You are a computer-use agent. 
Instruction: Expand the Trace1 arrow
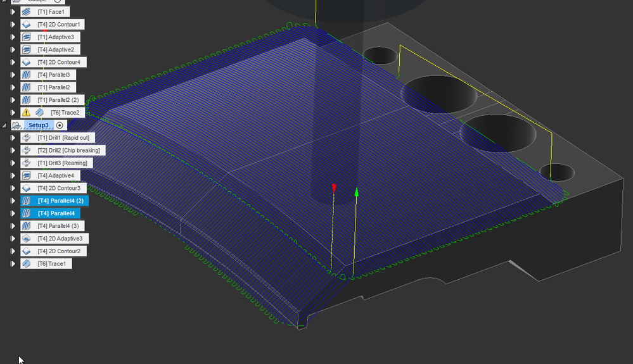point(13,263)
